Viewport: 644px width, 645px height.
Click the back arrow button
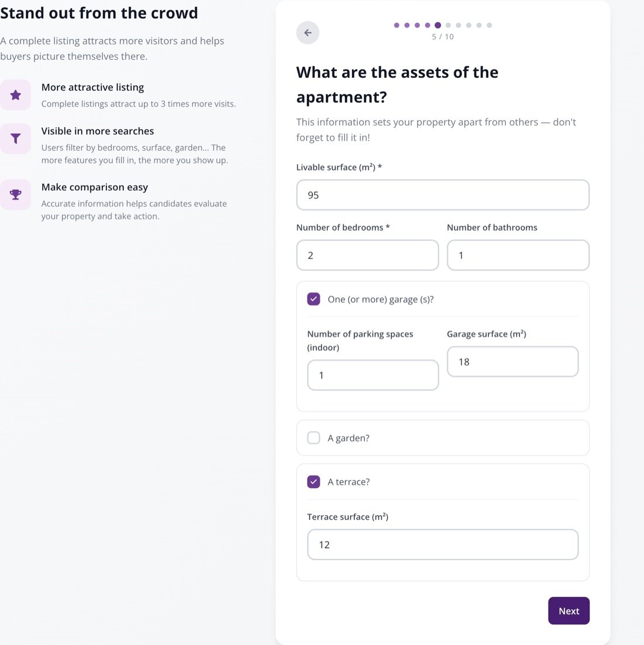pos(307,32)
